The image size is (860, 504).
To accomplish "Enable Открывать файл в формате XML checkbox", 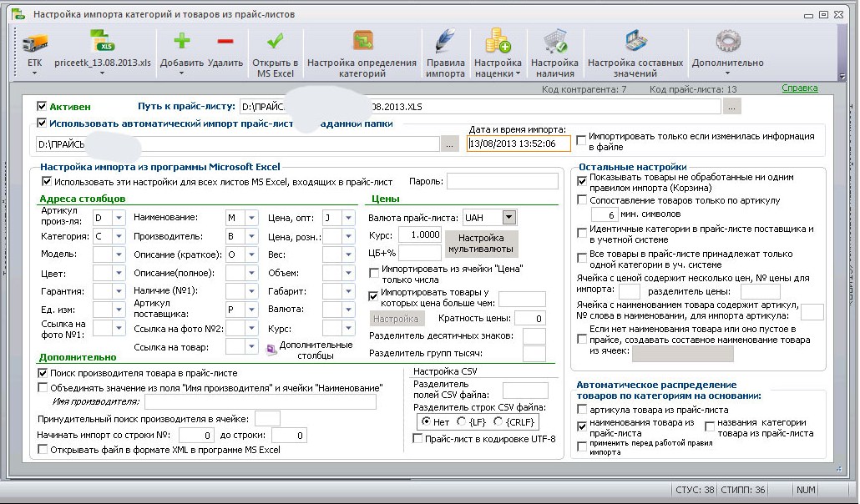I will (43, 450).
